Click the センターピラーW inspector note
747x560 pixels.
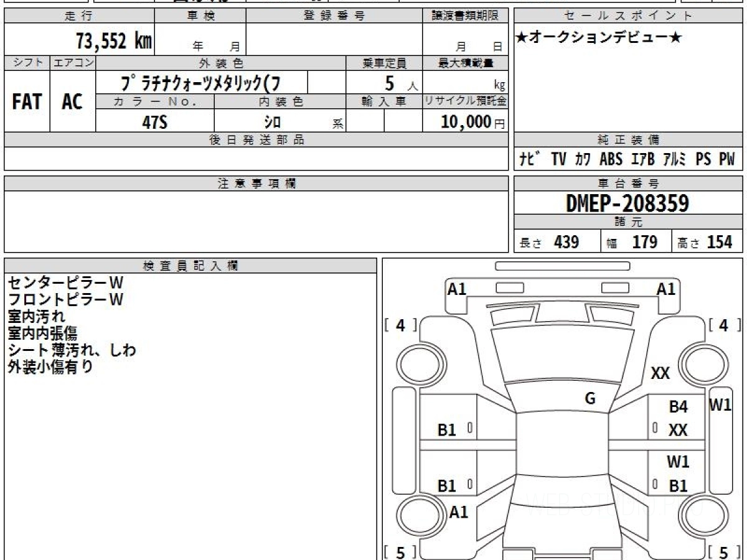tap(65, 282)
